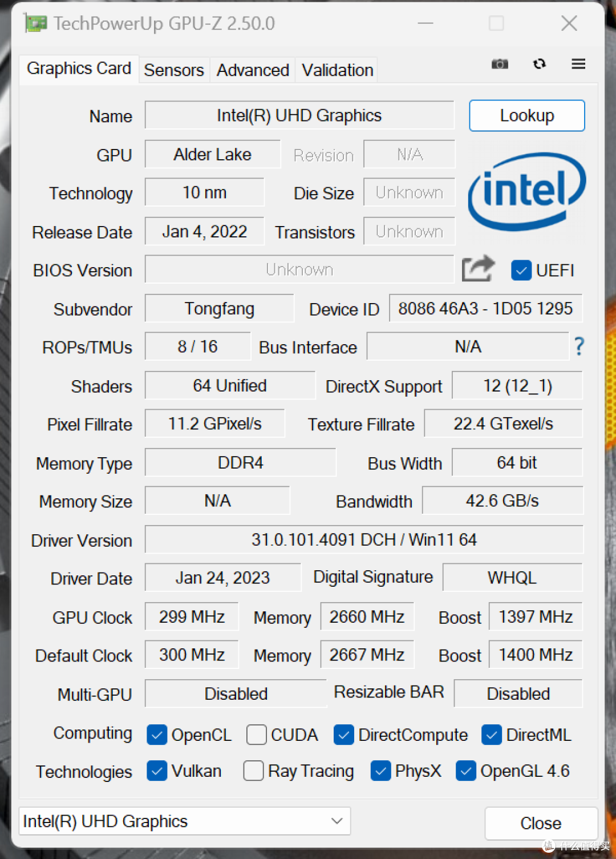Enable the Ray Tracing checkbox

(x=253, y=771)
